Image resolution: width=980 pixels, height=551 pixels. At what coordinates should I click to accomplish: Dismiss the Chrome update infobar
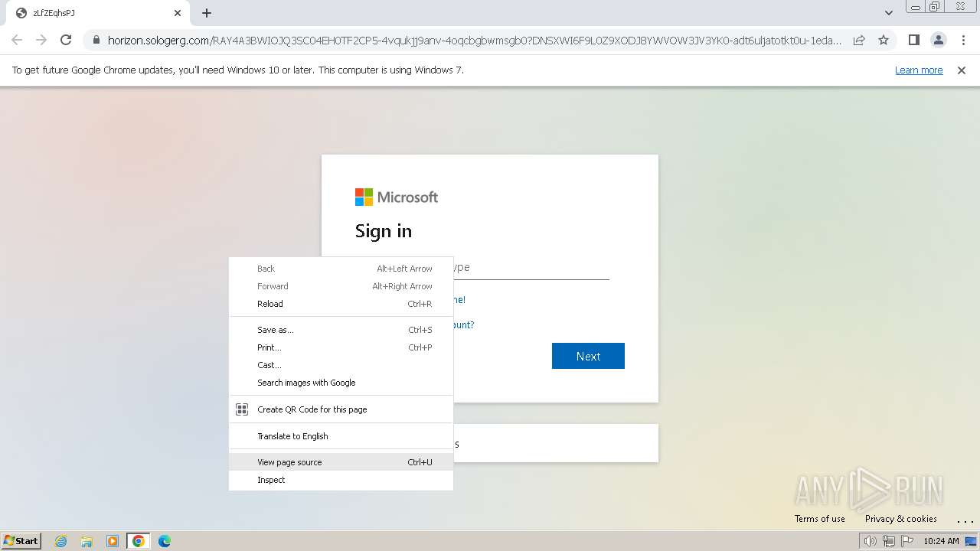coord(962,70)
